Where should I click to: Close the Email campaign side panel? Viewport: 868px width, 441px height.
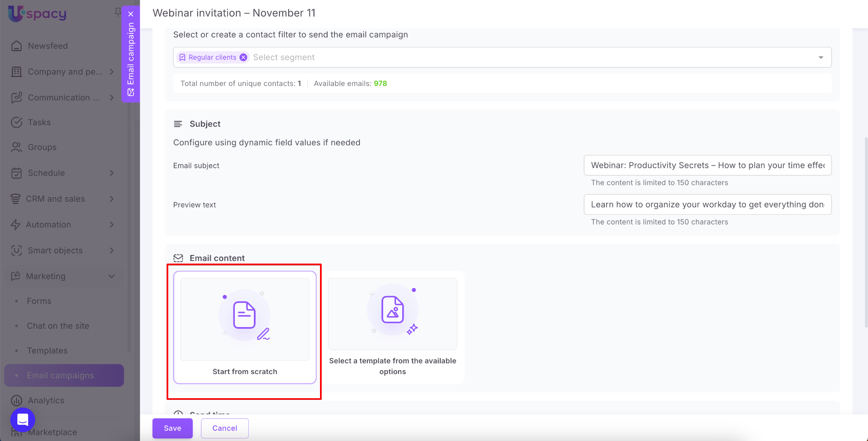[x=131, y=14]
